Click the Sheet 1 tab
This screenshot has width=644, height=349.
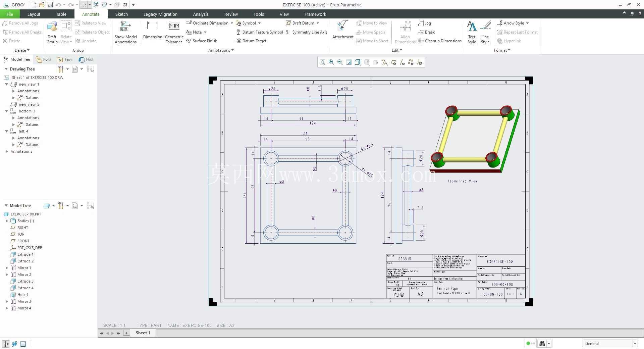(x=143, y=333)
